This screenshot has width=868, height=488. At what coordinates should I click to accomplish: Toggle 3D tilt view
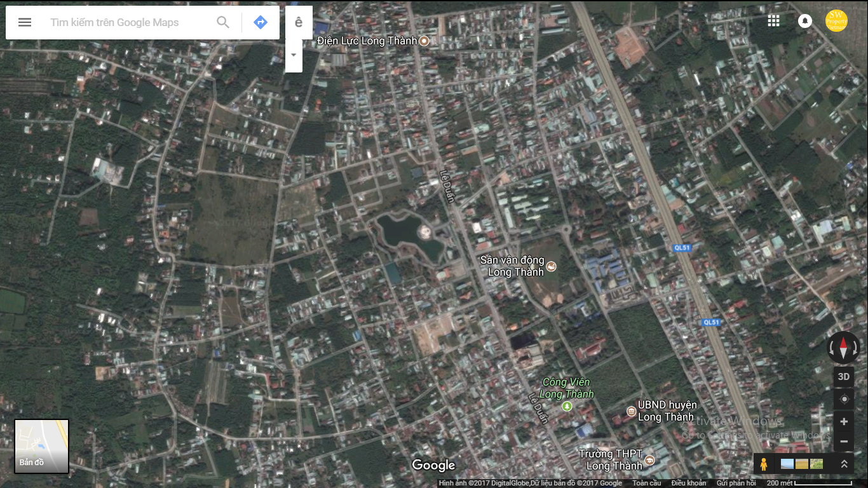pos(844,377)
